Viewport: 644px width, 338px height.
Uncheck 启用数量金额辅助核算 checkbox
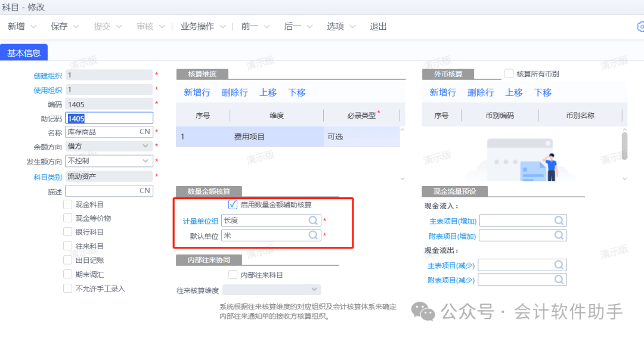tap(233, 204)
